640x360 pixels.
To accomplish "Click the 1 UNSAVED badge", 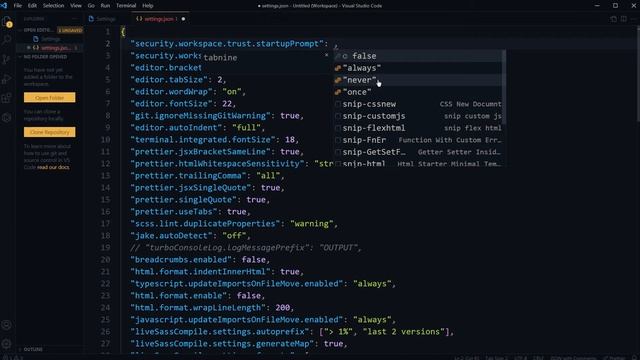I will [x=70, y=30].
